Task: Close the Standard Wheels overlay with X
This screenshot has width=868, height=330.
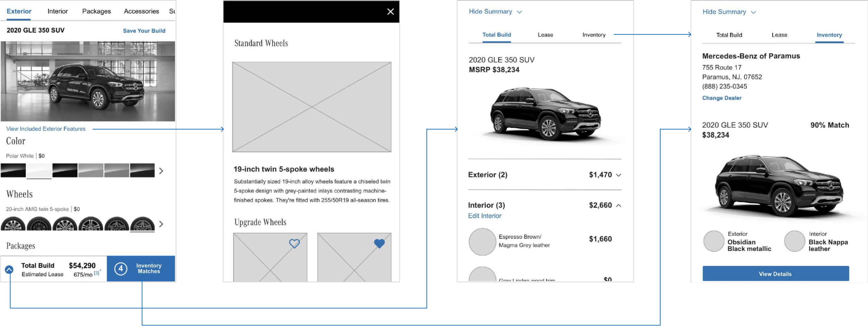Action: point(390,11)
